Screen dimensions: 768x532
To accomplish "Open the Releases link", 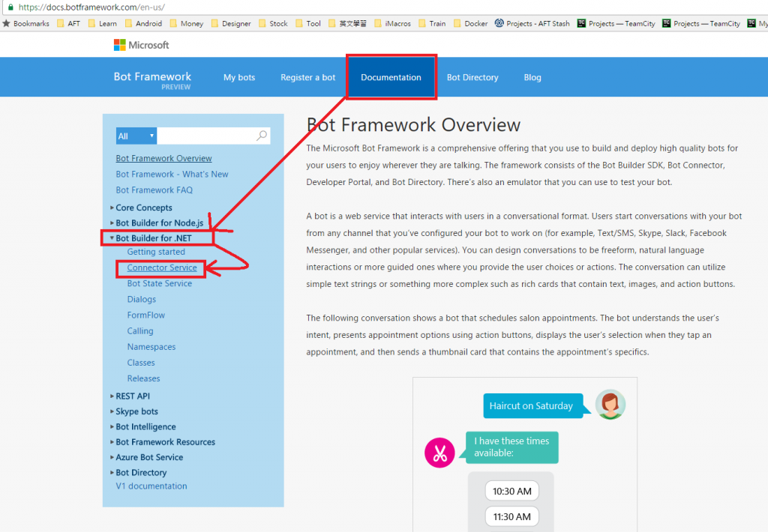I will tap(143, 378).
